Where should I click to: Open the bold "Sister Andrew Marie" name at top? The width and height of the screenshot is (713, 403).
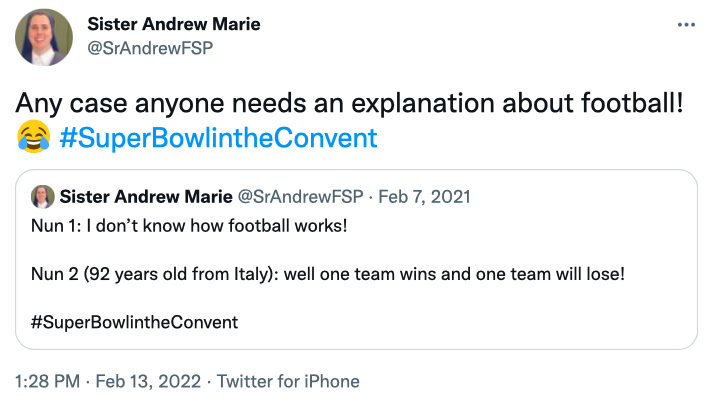pos(174,23)
